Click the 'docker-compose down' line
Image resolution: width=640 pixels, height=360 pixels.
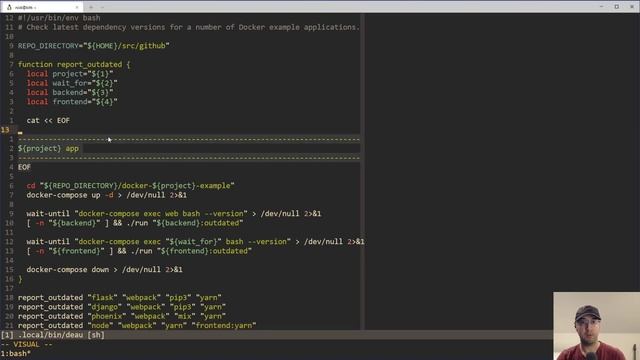coord(104,270)
